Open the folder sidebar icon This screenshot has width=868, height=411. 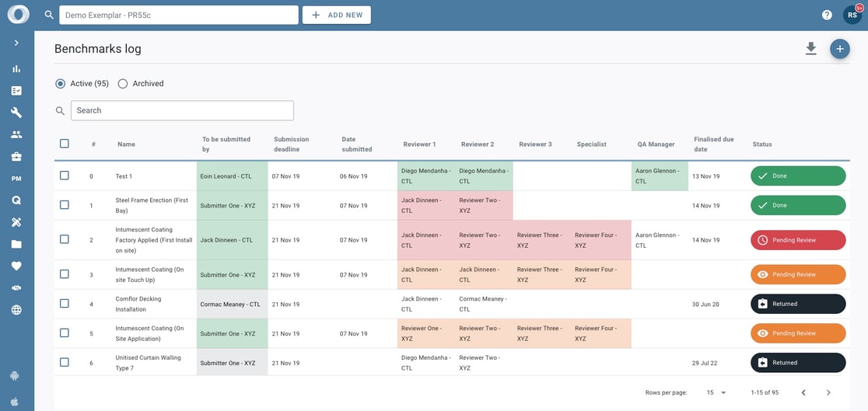(16, 244)
